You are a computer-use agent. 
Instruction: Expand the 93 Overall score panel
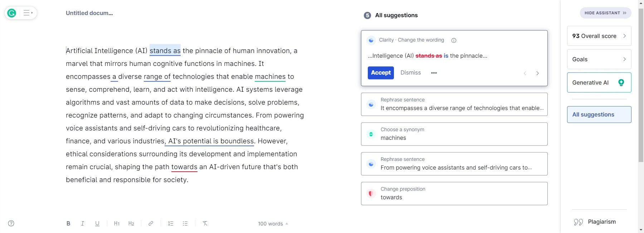(599, 36)
